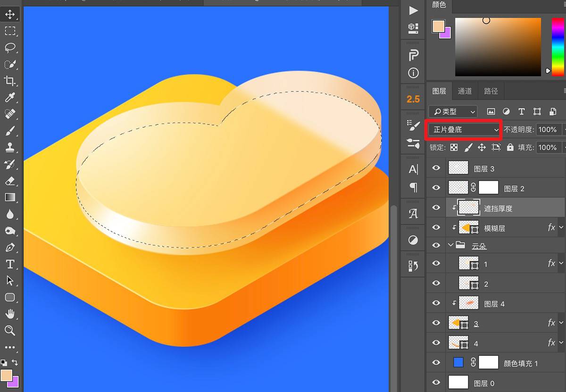Image resolution: width=566 pixels, height=392 pixels.
Task: Switch to the 图层 tab
Action: point(439,91)
